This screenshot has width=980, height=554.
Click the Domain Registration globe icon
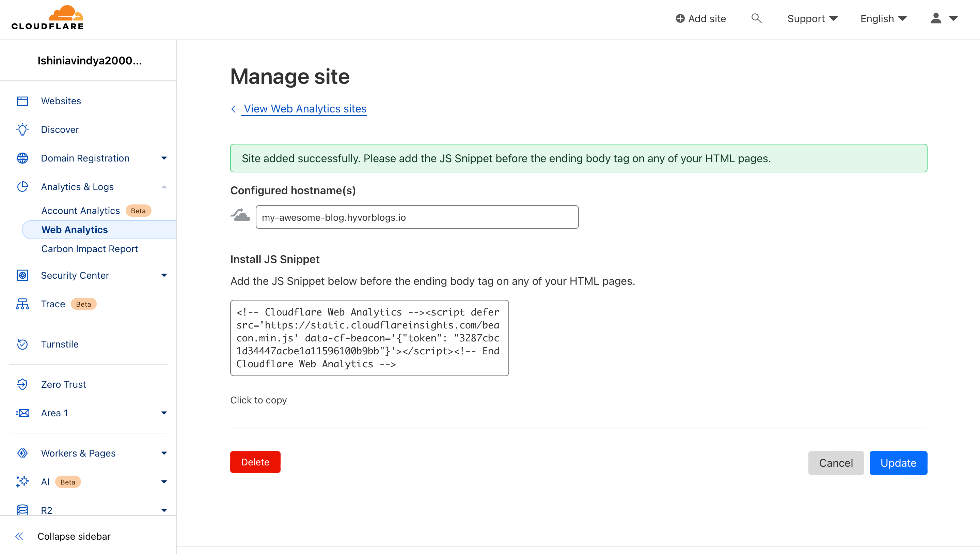pos(22,158)
